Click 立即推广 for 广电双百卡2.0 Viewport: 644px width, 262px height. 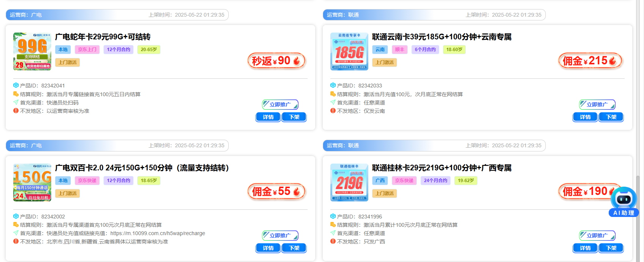click(x=280, y=235)
